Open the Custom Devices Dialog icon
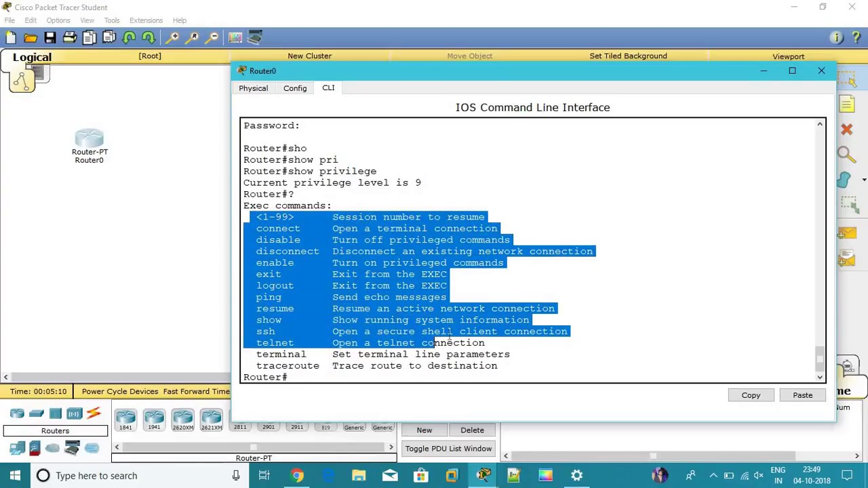Screen dimensions: 868x488 coord(255,38)
